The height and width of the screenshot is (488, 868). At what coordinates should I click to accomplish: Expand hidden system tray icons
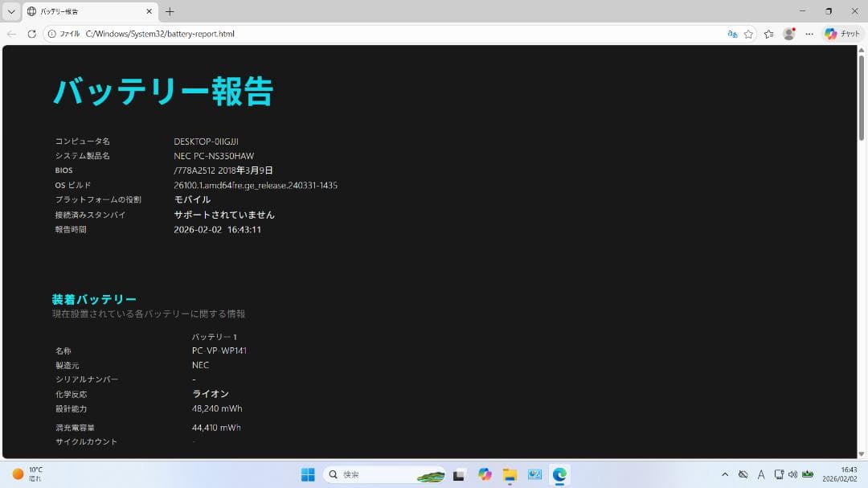click(x=725, y=474)
